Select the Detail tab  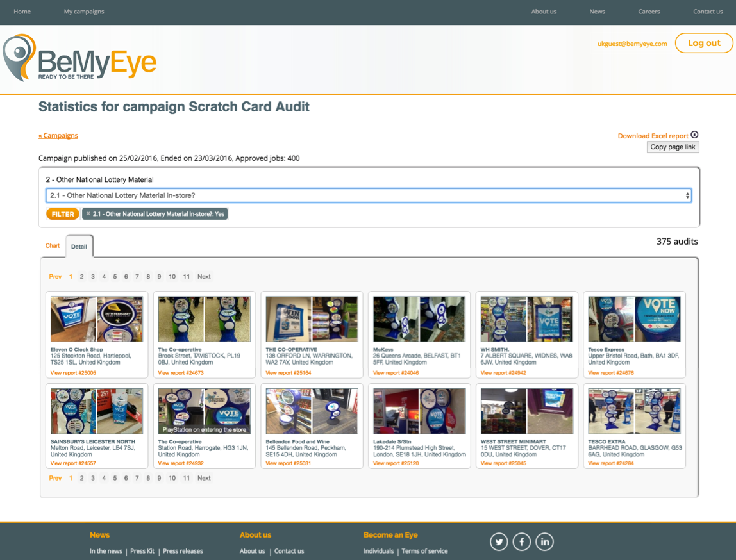pyautogui.click(x=79, y=246)
